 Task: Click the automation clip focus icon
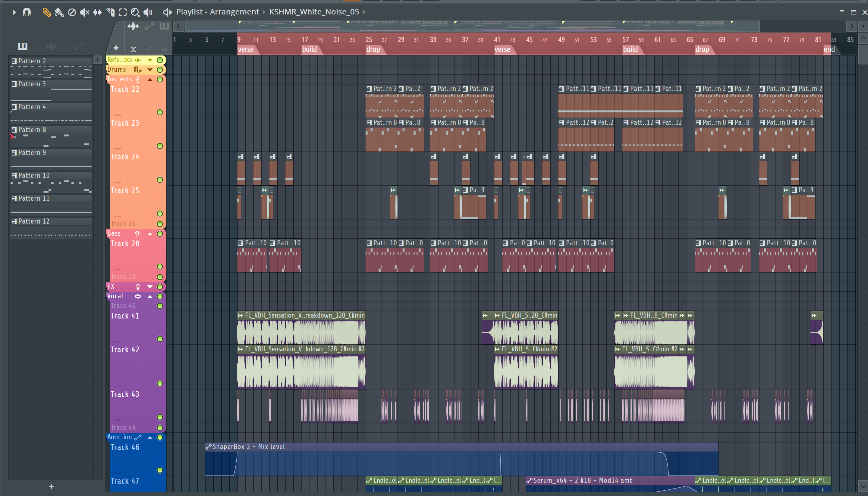pos(149,26)
